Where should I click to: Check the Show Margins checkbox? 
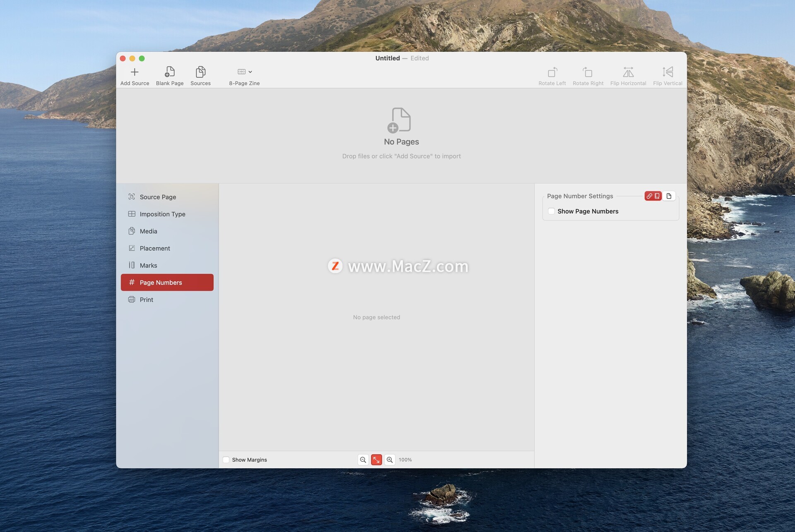point(226,460)
